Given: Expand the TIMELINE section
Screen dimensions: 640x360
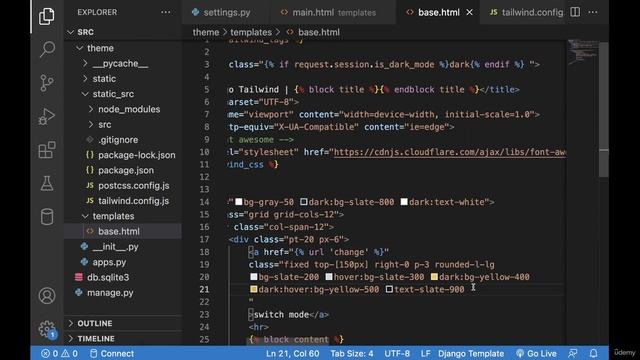Looking at the screenshot, I should point(96,339).
